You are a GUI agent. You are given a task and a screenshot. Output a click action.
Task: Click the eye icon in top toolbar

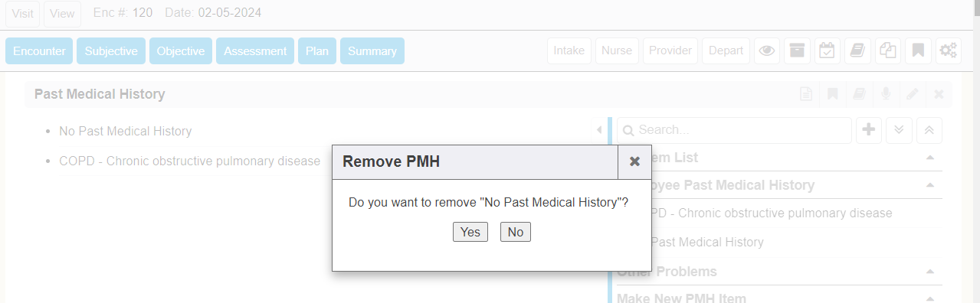(767, 51)
